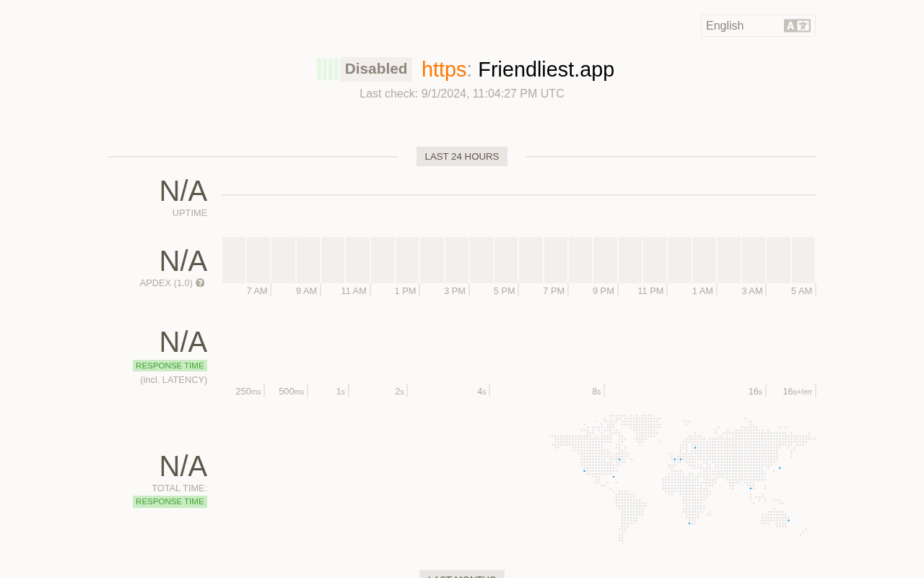Click the Disabled status badge
Screen dimensions: 924x578
376,69
